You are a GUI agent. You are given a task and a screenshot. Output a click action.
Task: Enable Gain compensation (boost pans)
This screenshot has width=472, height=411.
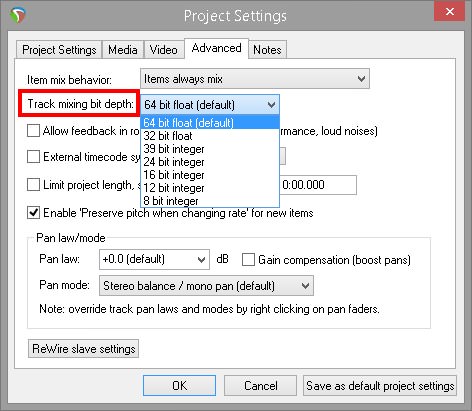pyautogui.click(x=248, y=260)
